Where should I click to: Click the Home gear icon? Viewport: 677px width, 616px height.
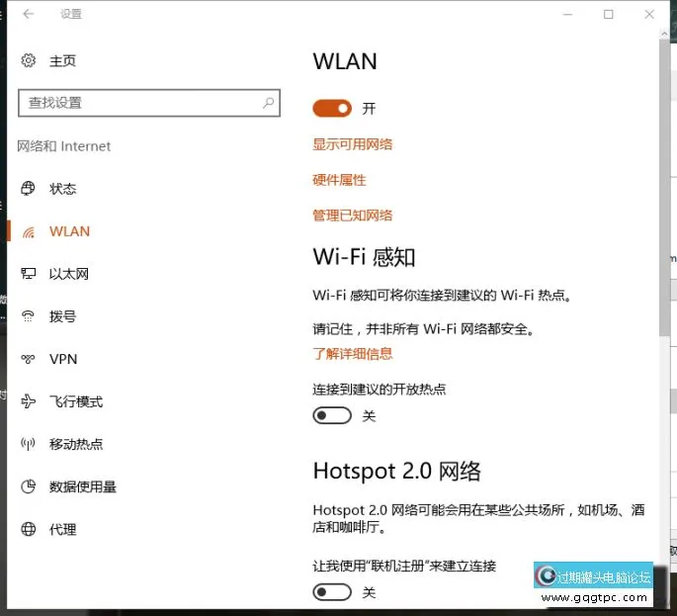point(29,60)
